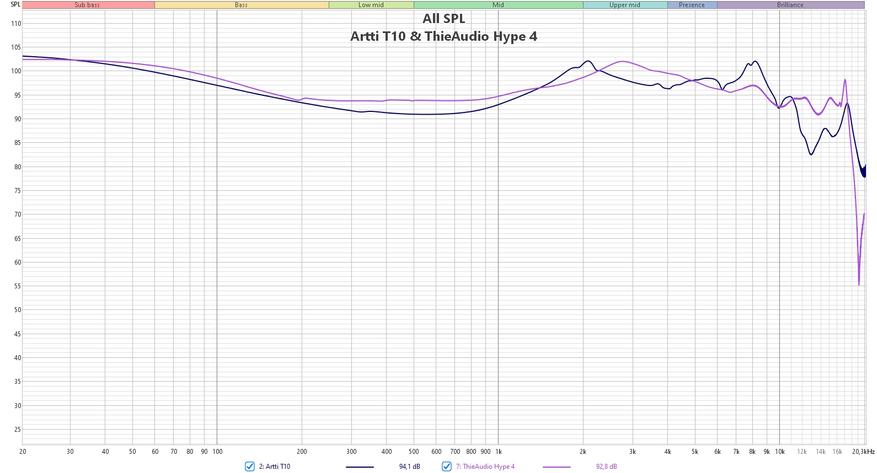Click the '25' SPL axis value

point(17,430)
